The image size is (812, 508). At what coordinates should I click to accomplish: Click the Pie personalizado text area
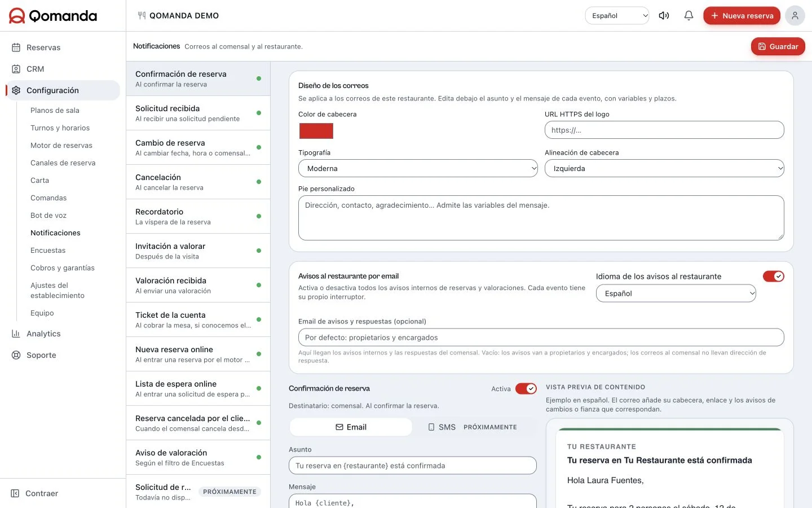(541, 218)
